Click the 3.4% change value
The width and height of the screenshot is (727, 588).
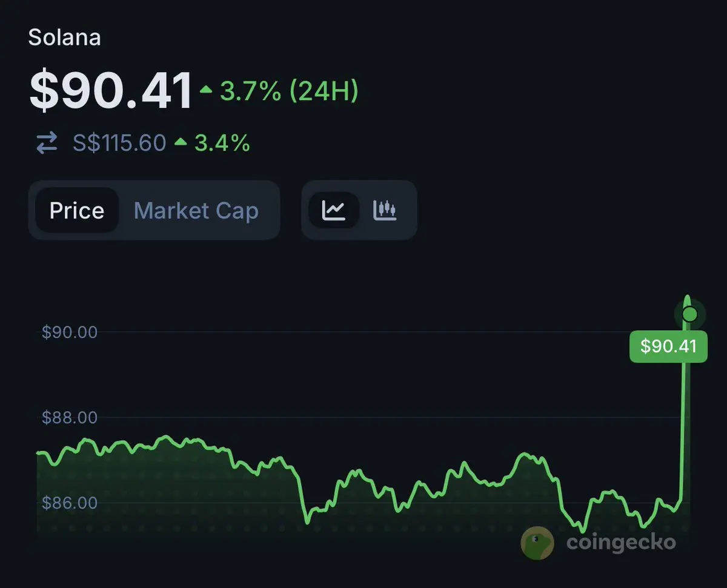pos(222,144)
